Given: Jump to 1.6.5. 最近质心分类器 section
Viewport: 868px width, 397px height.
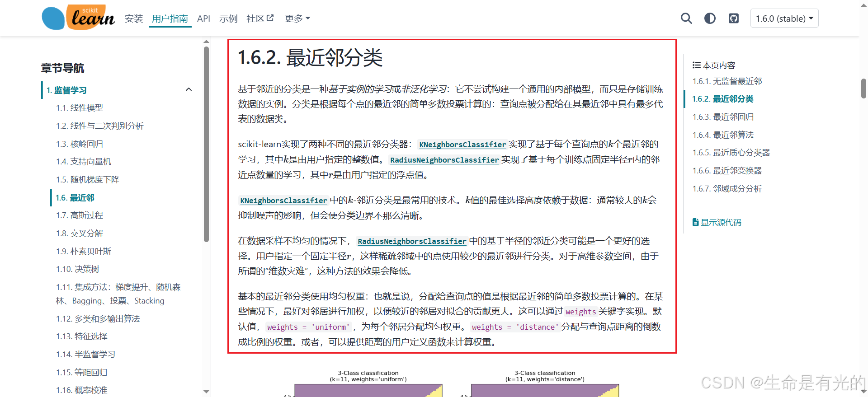Looking at the screenshot, I should point(731,153).
